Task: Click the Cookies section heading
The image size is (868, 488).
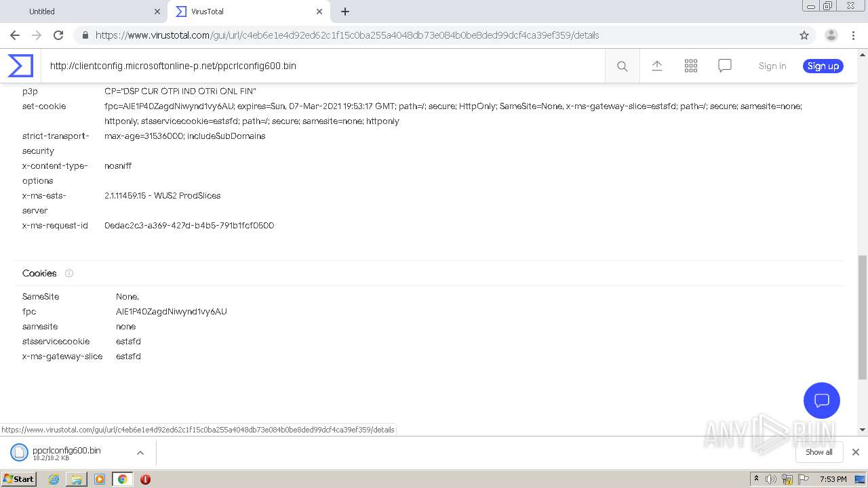Action: tap(39, 273)
